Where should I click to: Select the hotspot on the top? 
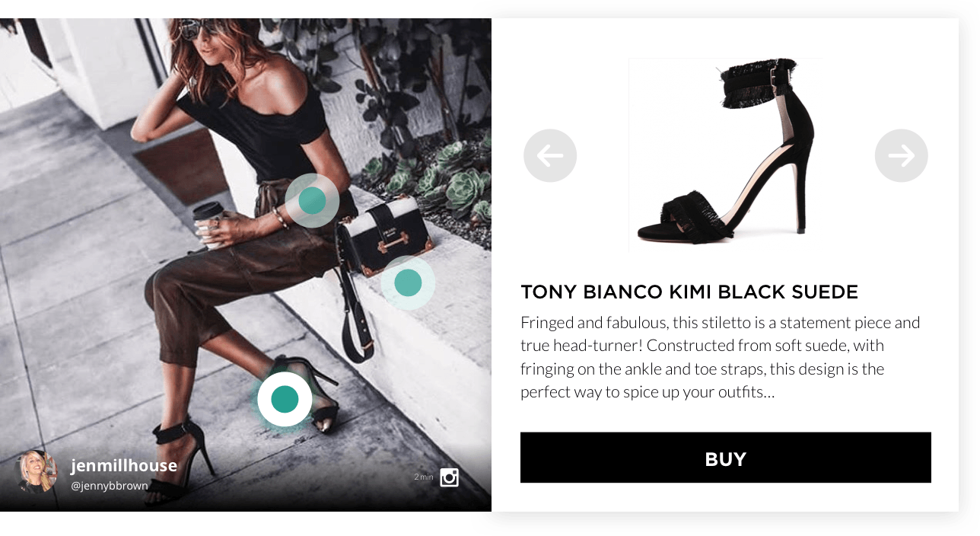pyautogui.click(x=312, y=200)
